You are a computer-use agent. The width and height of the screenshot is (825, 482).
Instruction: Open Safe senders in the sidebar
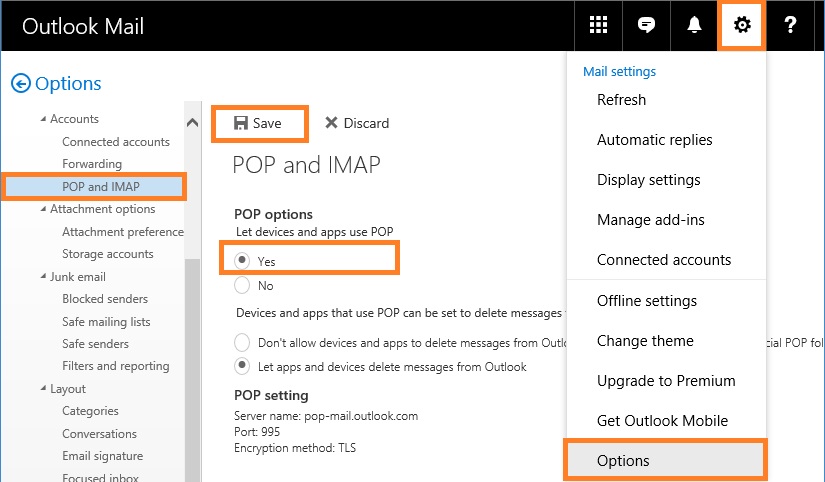click(95, 344)
